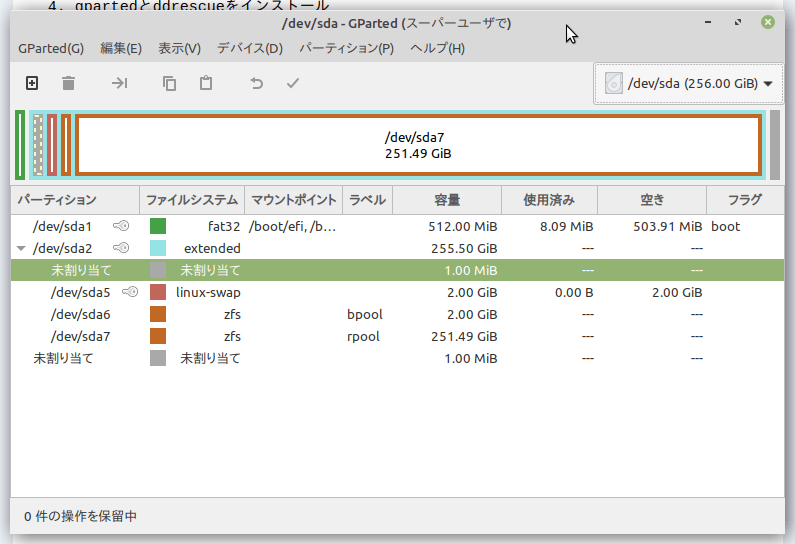This screenshot has width=795, height=544.
Task: Click the key icon beside /dev/sda2
Action: [121, 248]
